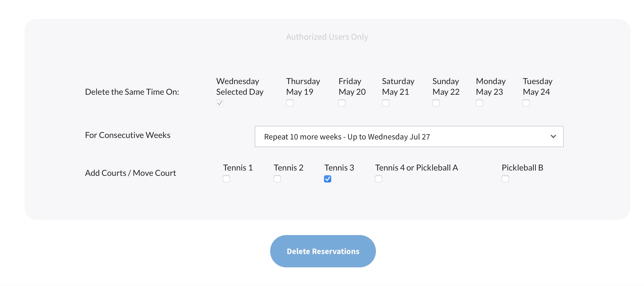This screenshot has height=286, width=644.
Task: Click the Wednesday Selected Day checkbox
Action: (220, 103)
